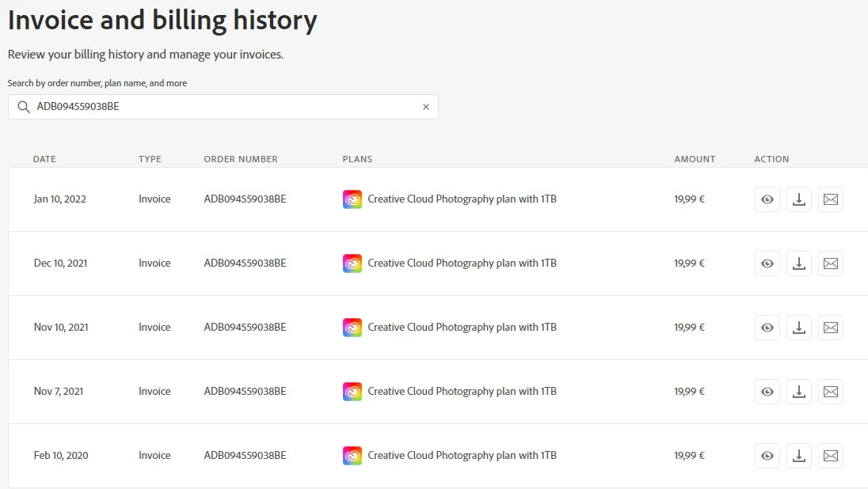This screenshot has width=868, height=489.
Task: Email the Nov 10, 2021 invoice
Action: point(831,328)
